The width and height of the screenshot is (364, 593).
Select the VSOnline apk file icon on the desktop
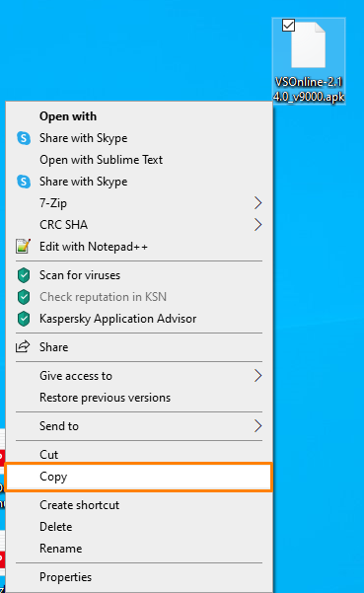[308, 45]
